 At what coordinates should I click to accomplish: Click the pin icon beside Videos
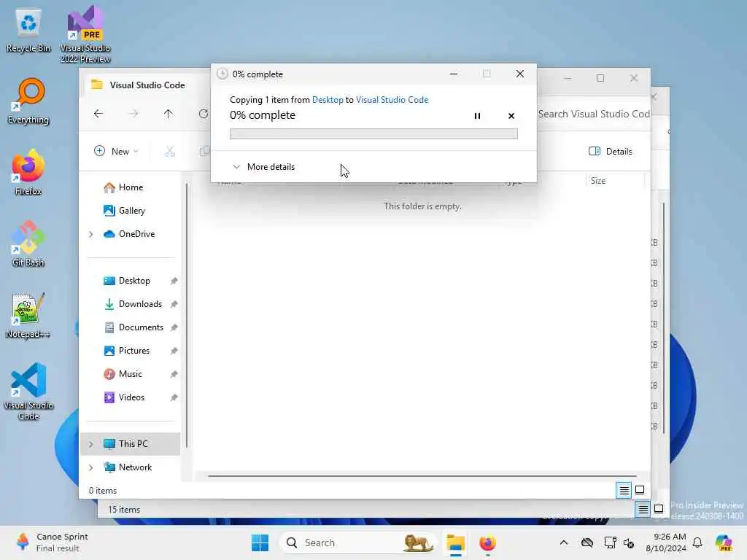click(174, 397)
